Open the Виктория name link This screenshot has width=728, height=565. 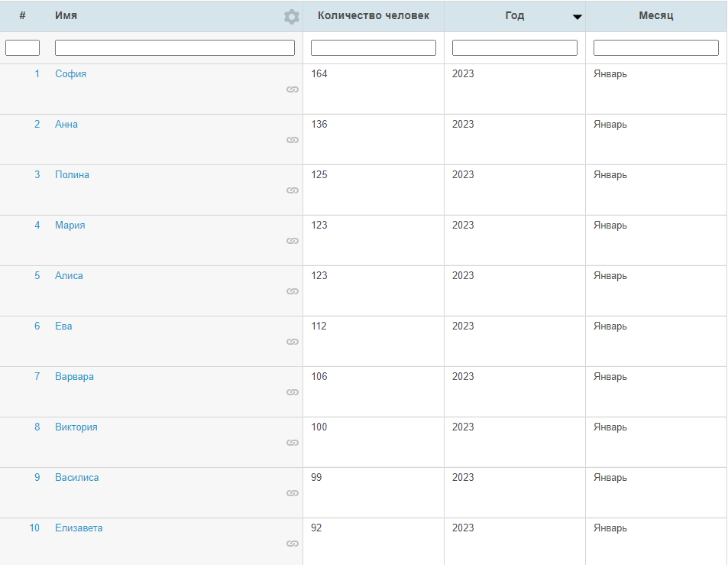pos(76,427)
